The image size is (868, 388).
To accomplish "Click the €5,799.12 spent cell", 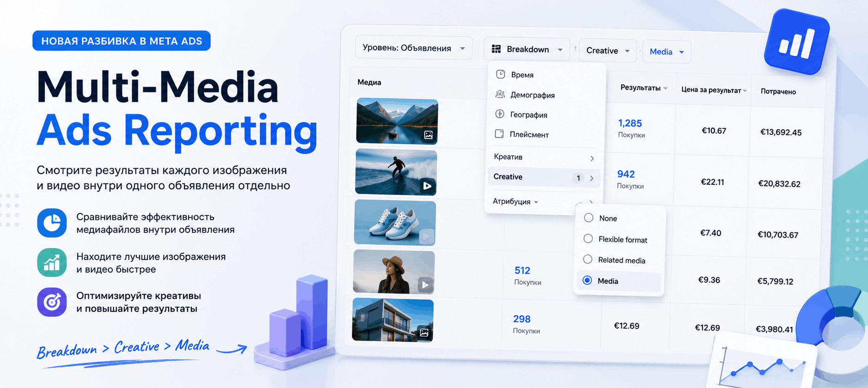I will [775, 281].
